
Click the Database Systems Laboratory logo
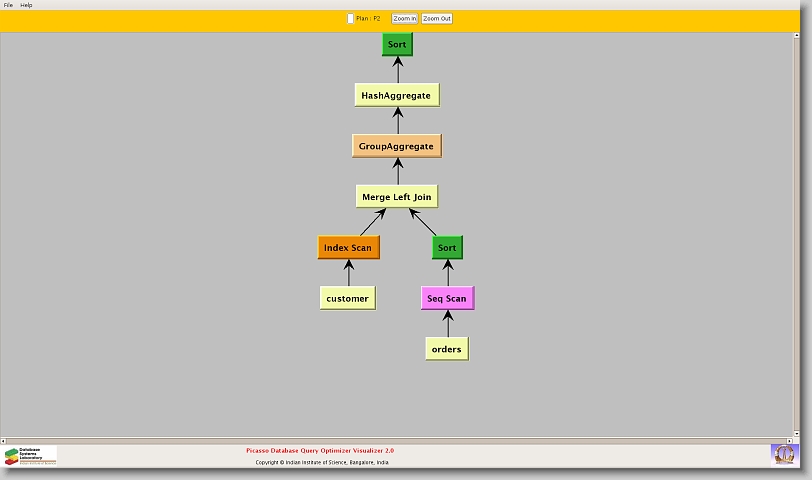[30, 456]
